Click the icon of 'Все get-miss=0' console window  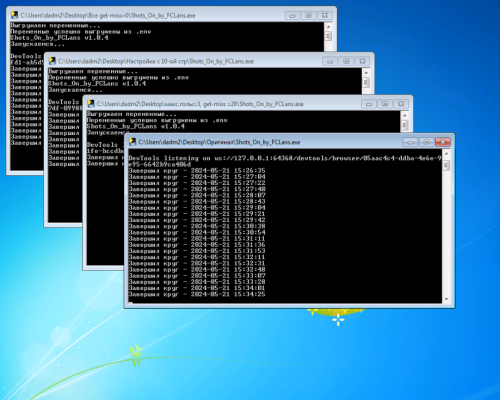[x=14, y=15]
